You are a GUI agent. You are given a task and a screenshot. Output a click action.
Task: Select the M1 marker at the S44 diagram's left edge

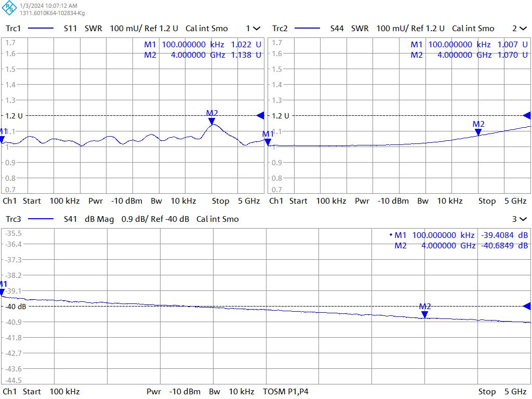coord(268,141)
